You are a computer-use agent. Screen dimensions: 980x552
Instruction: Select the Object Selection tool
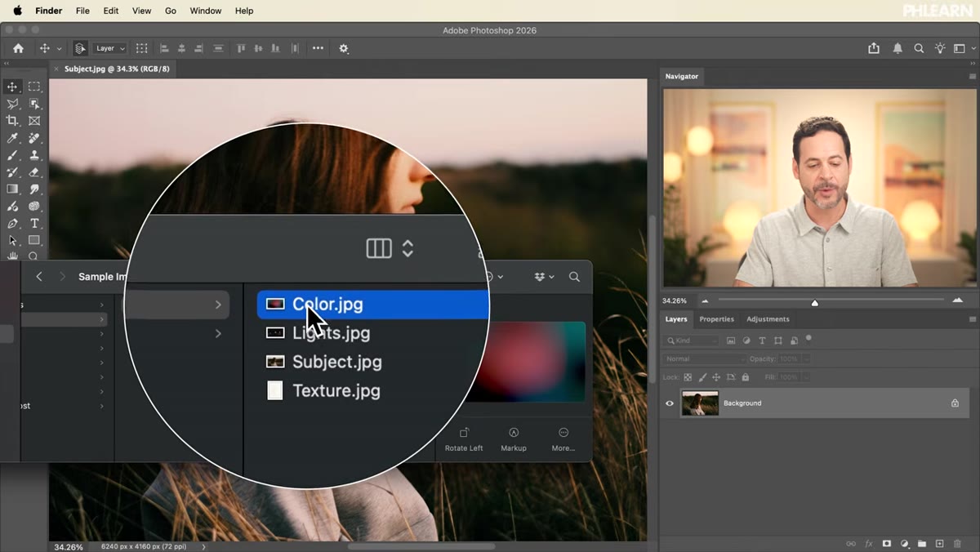click(34, 104)
